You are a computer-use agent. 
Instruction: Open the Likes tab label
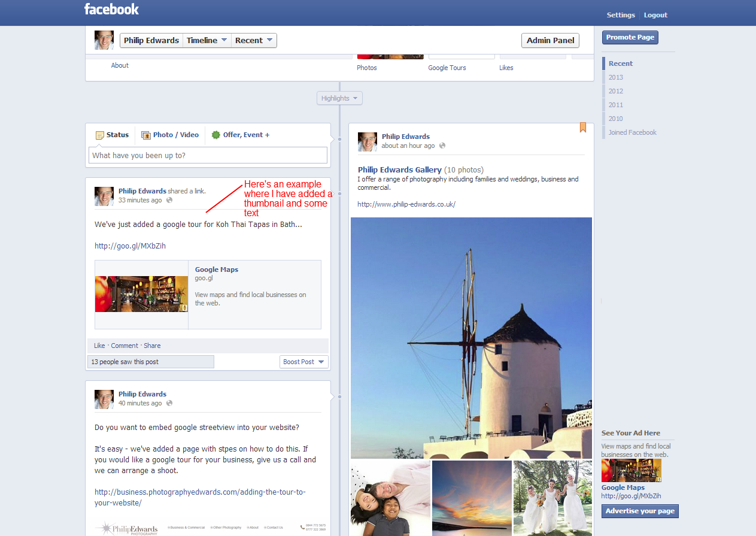506,68
